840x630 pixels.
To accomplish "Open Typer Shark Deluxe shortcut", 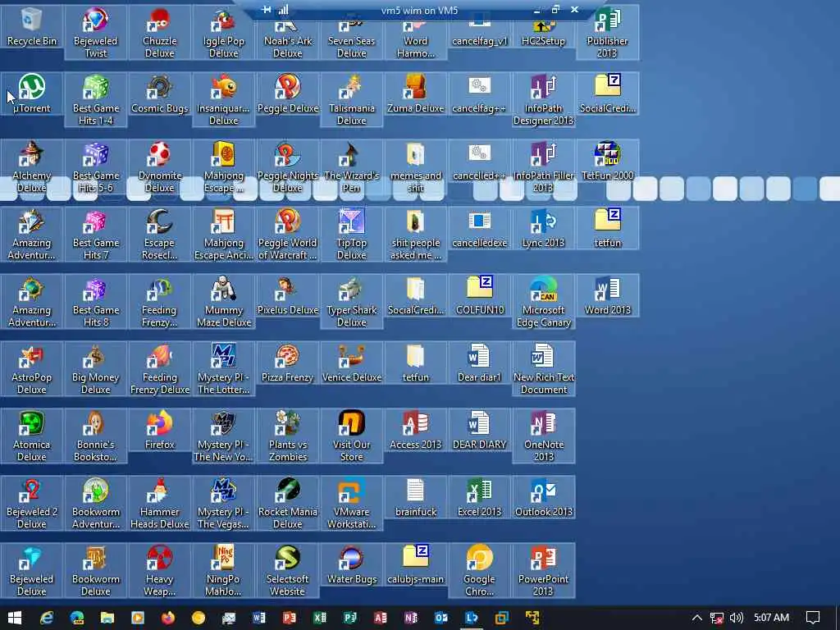I will pyautogui.click(x=351, y=301).
